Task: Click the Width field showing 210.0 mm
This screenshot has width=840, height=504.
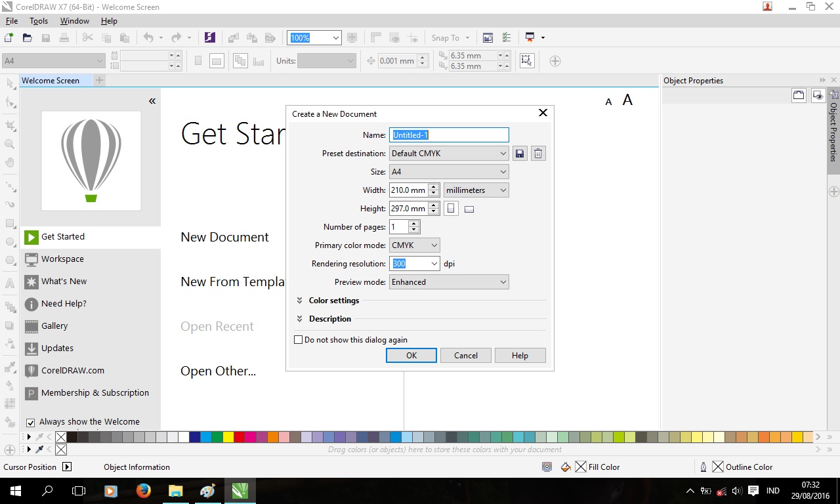Action: [x=409, y=190]
